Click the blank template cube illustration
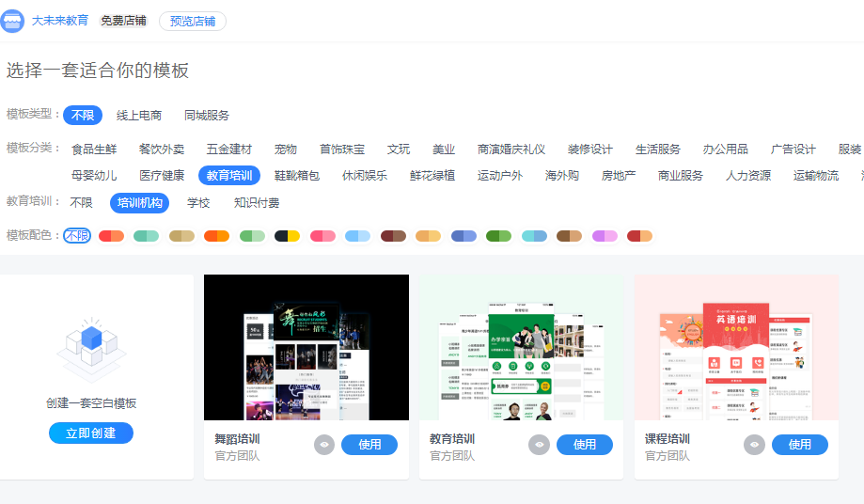 91,351
